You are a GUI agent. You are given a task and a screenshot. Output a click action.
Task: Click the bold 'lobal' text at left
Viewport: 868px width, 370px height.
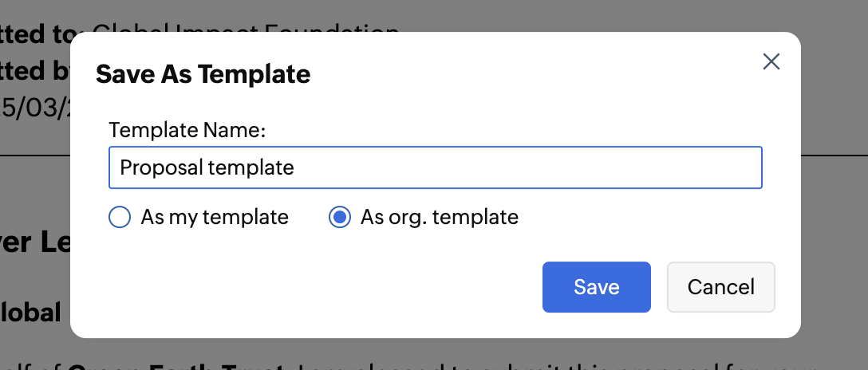coord(32,313)
